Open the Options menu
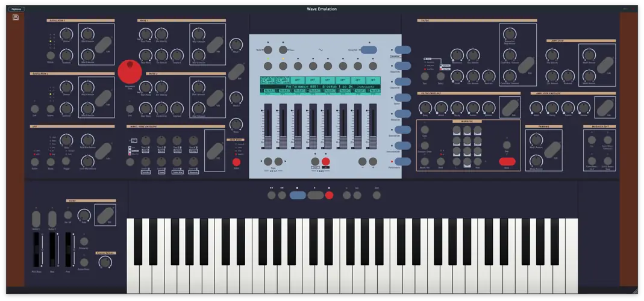The width and height of the screenshot is (644, 301). (16, 9)
